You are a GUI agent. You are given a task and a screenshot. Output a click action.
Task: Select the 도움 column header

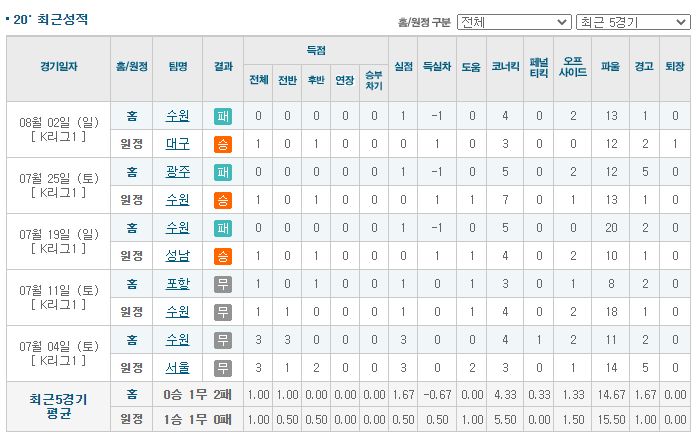pyautogui.click(x=471, y=69)
